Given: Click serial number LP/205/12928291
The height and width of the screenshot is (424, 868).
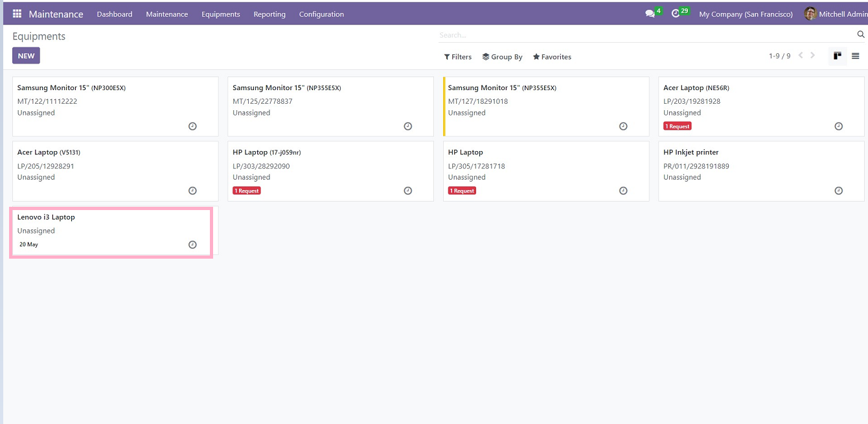Looking at the screenshot, I should coord(46,166).
